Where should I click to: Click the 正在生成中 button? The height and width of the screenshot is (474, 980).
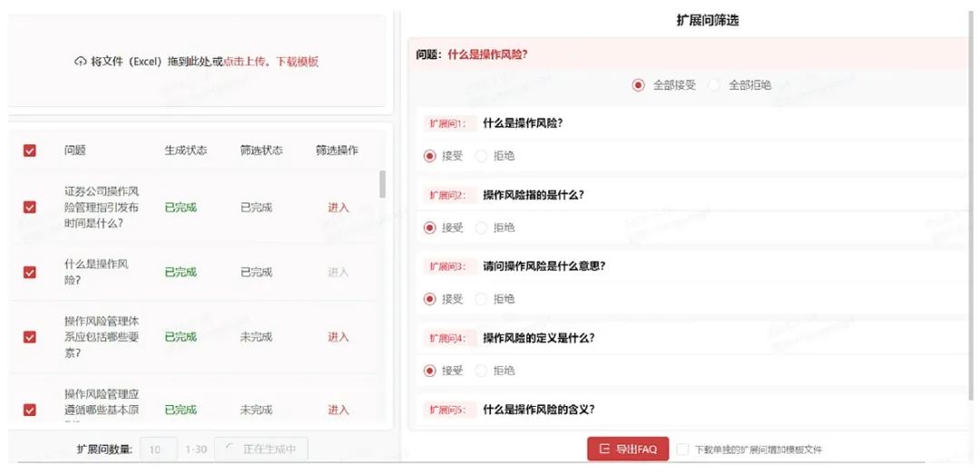click(260, 449)
